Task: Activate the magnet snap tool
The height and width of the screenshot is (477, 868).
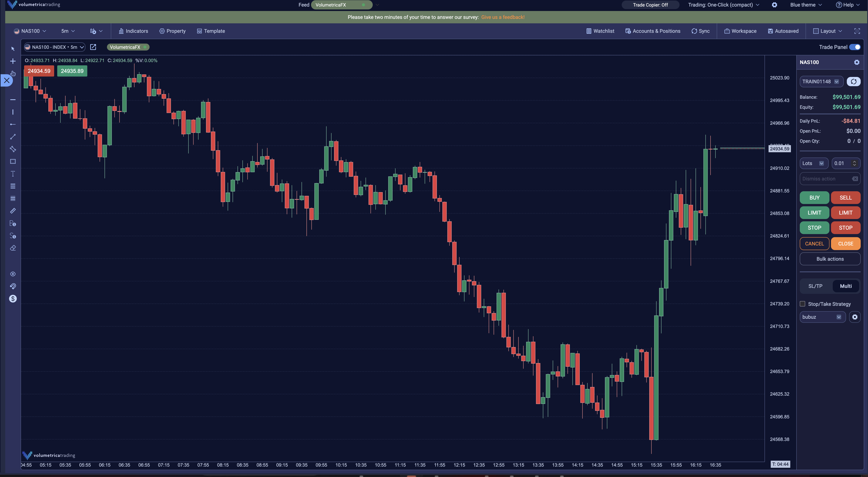Action: click(13, 286)
